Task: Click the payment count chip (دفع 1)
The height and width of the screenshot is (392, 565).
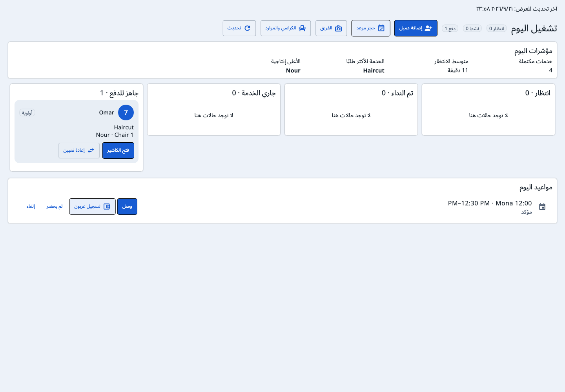Action: [450, 29]
